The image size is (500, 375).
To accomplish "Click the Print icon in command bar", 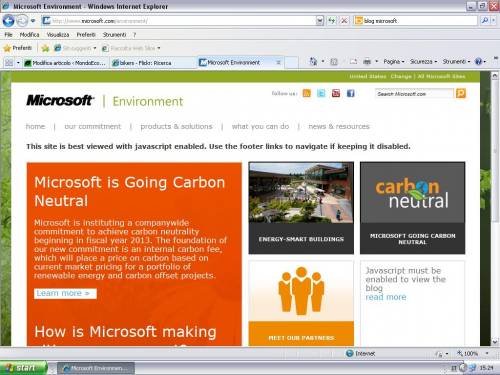I will pyautogui.click(x=367, y=62).
